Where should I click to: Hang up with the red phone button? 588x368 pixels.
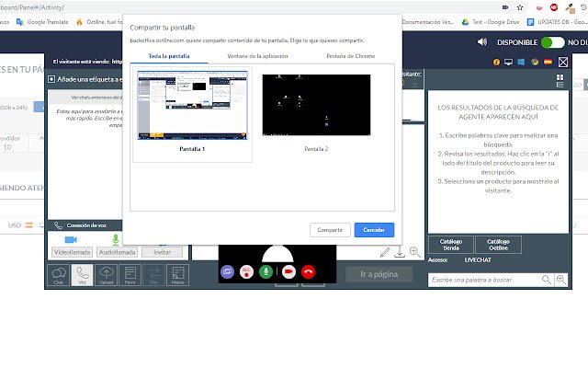pyautogui.click(x=308, y=271)
